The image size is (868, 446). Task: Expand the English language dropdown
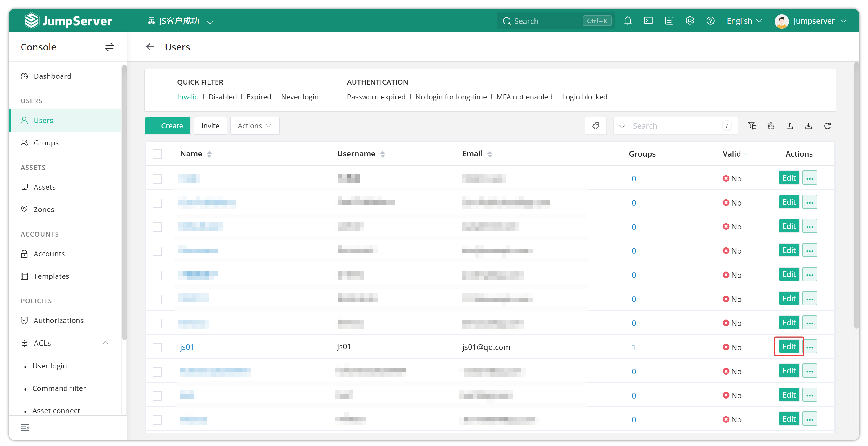(744, 21)
